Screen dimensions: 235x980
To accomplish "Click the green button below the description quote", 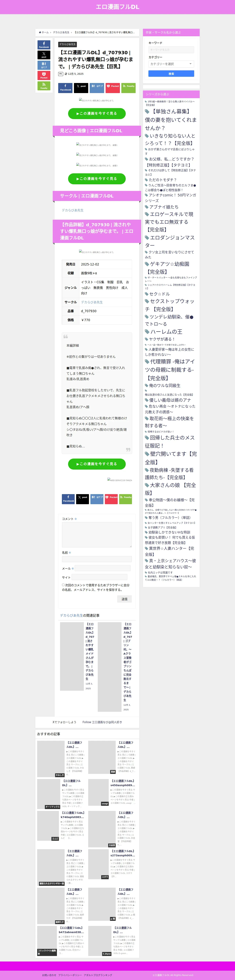I will pyautogui.click(x=97, y=464).
